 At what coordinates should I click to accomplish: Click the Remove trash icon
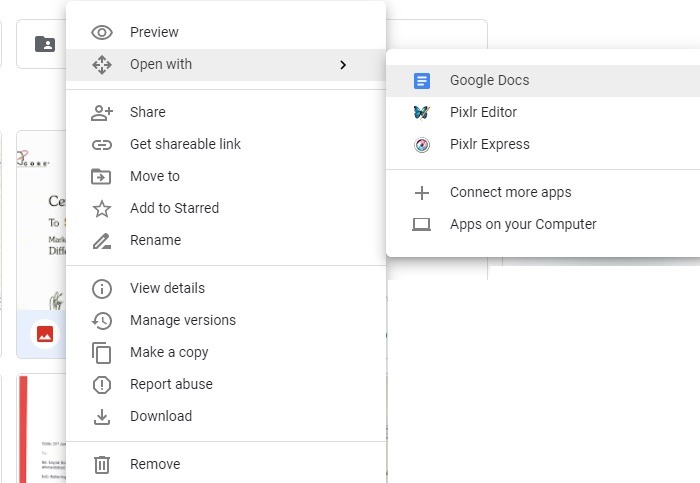coord(102,465)
